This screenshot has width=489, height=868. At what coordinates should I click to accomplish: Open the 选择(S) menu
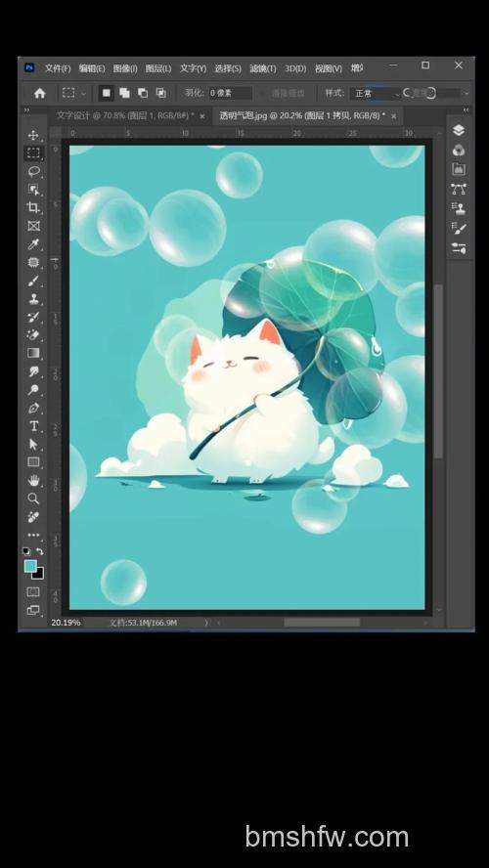[x=228, y=68]
